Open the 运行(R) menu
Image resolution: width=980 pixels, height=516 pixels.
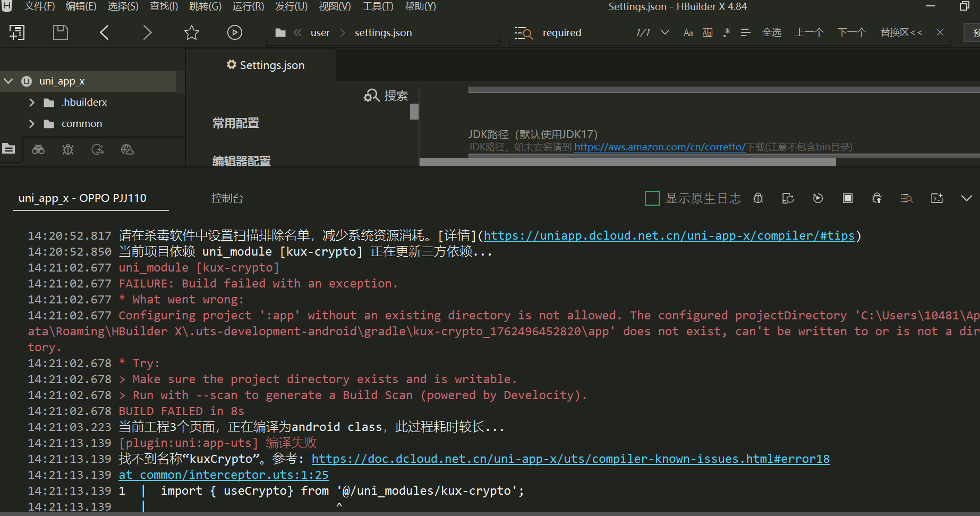coord(248,6)
